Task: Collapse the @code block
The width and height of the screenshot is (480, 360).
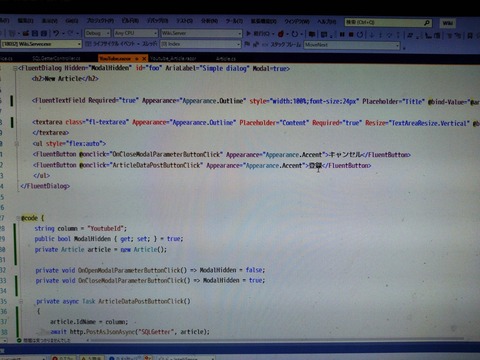Action: (18, 218)
